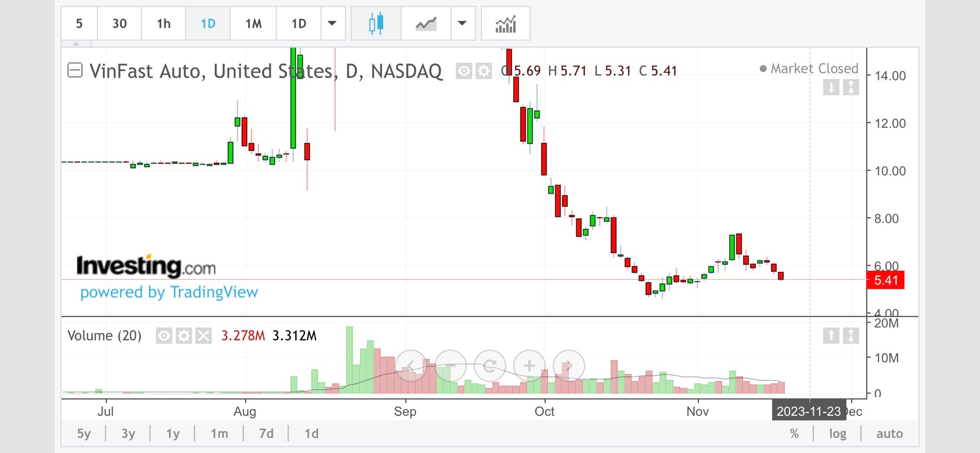980x453 pixels.
Task: Zoom out using the minus button
Action: click(450, 366)
